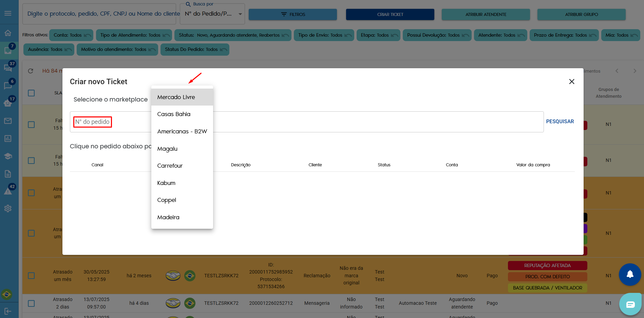
Task: Toggle the select-all checkbox in table header
Action: (31, 93)
